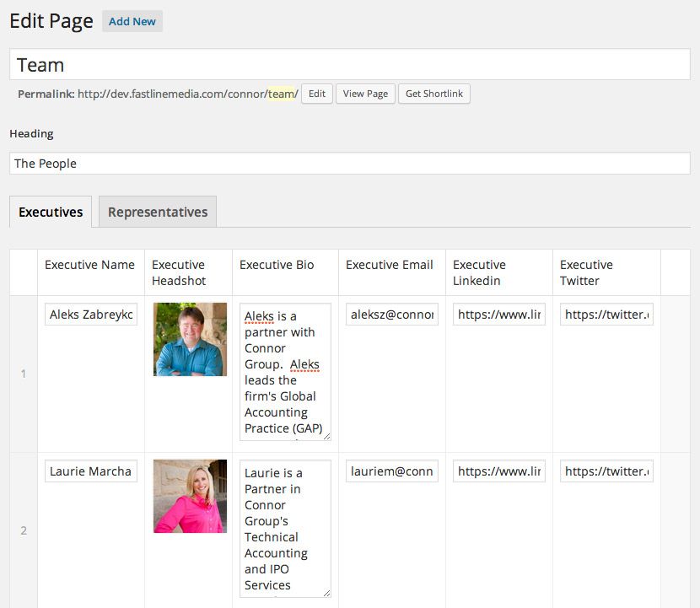This screenshot has width=700, height=608.
Task: Click the Add New button
Action: tap(132, 21)
